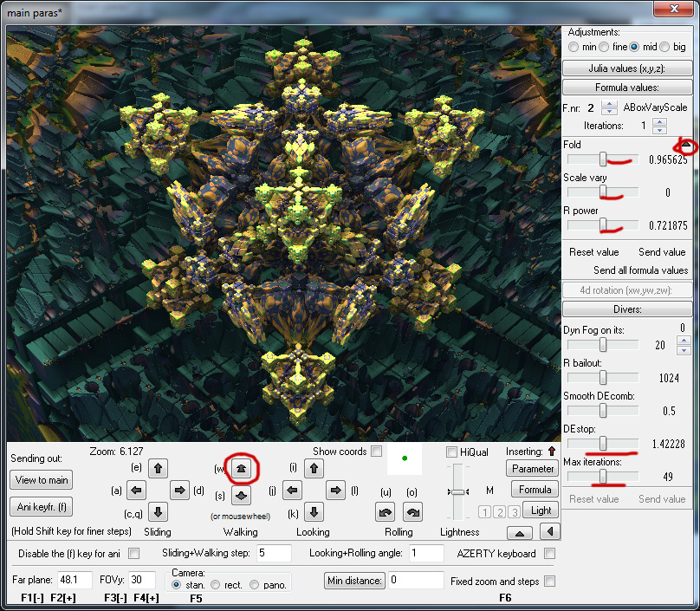Click the Light button icon
This screenshot has height=611, width=700.
541,510
